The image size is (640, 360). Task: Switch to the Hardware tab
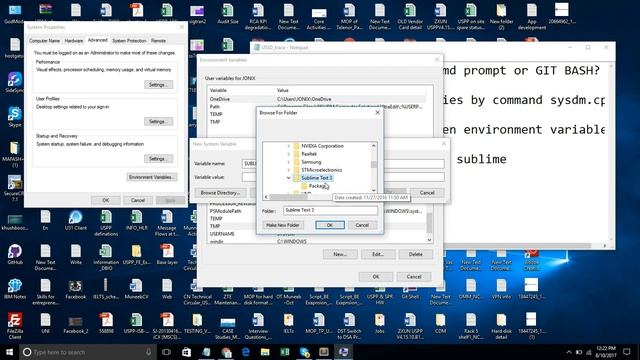74,41
